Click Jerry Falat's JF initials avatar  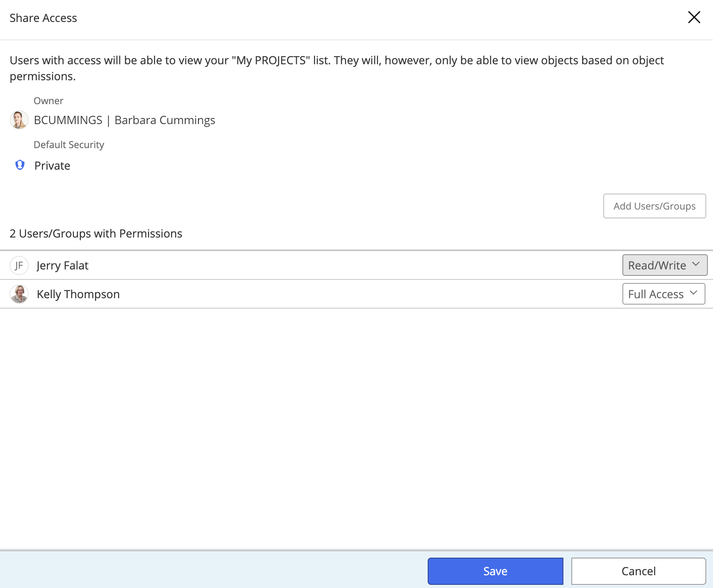click(19, 265)
